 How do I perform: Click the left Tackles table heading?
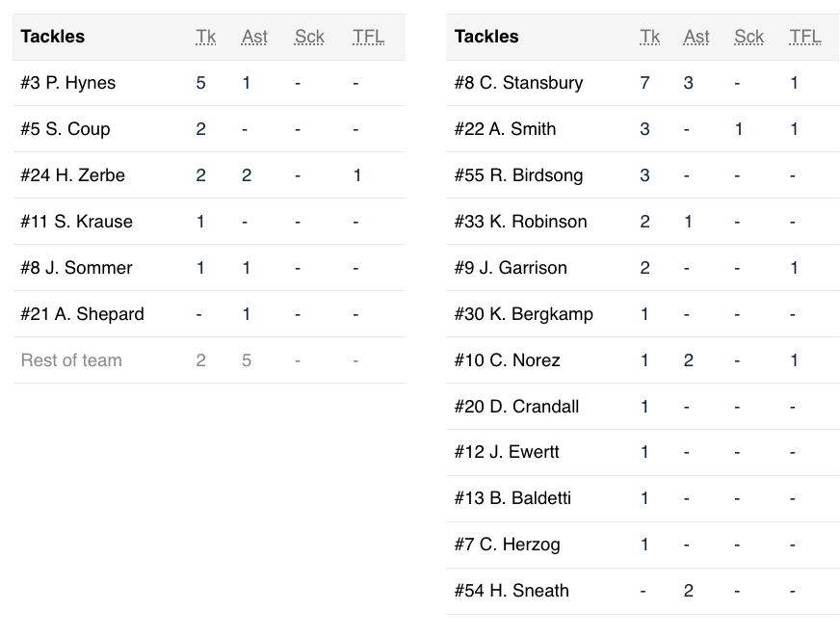pos(53,37)
